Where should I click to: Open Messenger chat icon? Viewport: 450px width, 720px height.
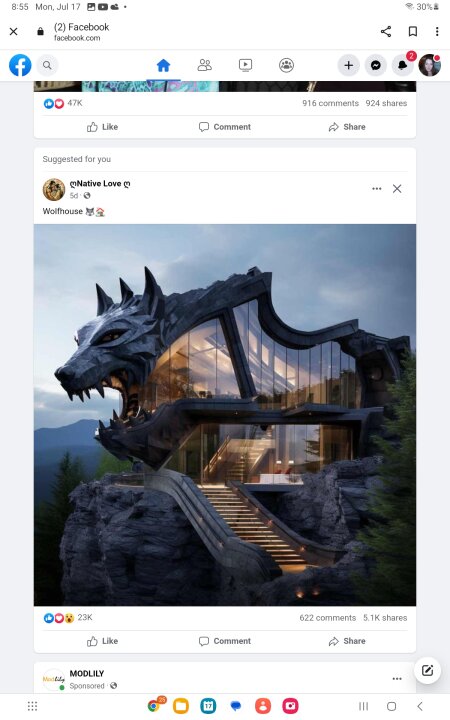[376, 65]
